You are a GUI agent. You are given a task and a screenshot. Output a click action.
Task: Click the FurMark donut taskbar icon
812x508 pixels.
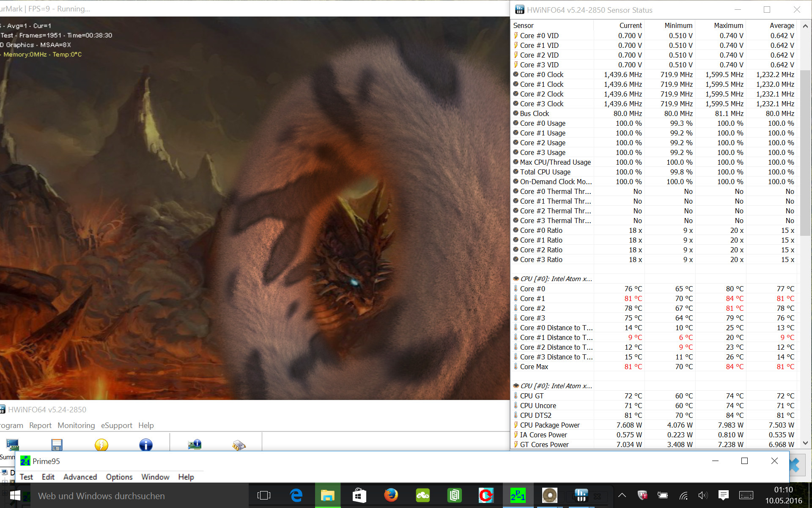[549, 495]
